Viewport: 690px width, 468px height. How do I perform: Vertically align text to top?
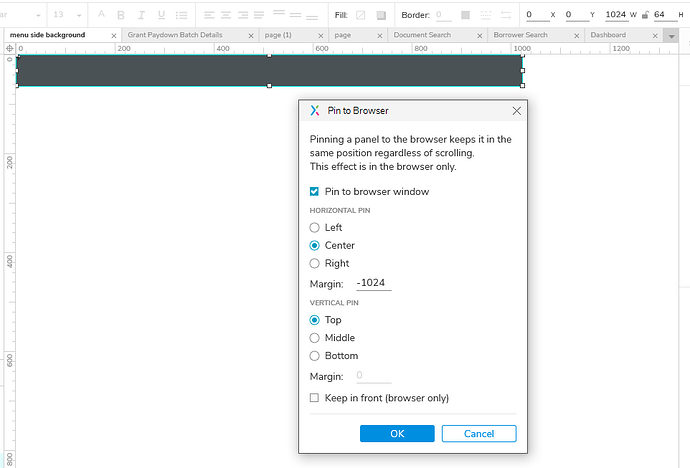[279, 13]
